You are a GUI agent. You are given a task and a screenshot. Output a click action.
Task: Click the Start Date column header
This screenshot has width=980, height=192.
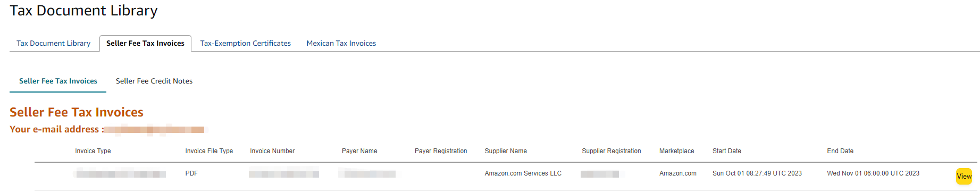point(727,151)
